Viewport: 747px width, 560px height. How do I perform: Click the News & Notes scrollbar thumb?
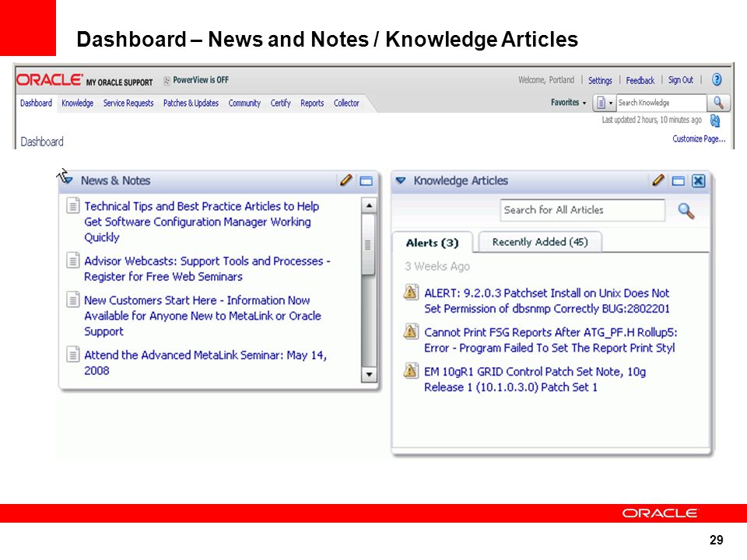click(x=368, y=245)
